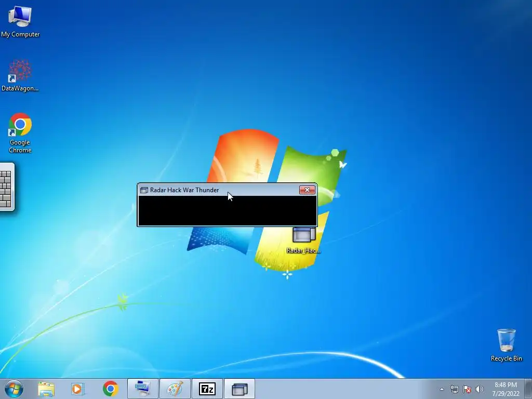Switch to on-screen keyboard taskbar item
Screen dimensions: 532x399
point(142,389)
